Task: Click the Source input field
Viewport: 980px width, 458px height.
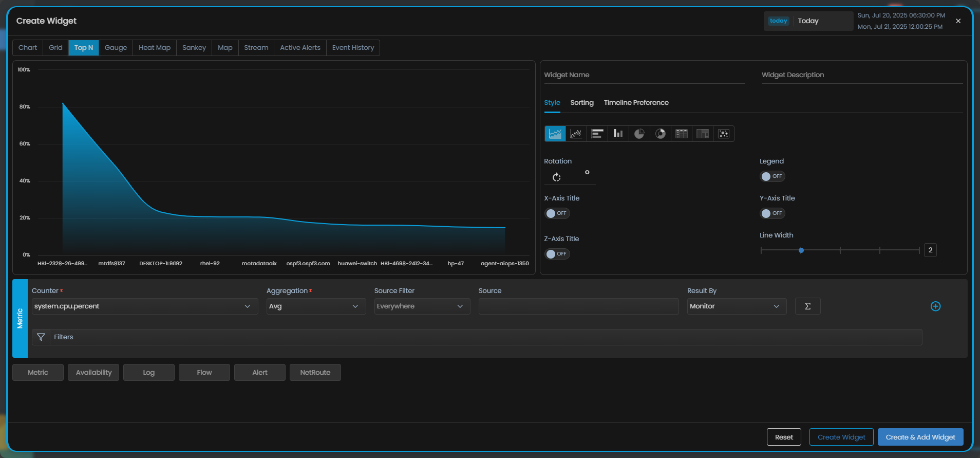Action: point(579,306)
